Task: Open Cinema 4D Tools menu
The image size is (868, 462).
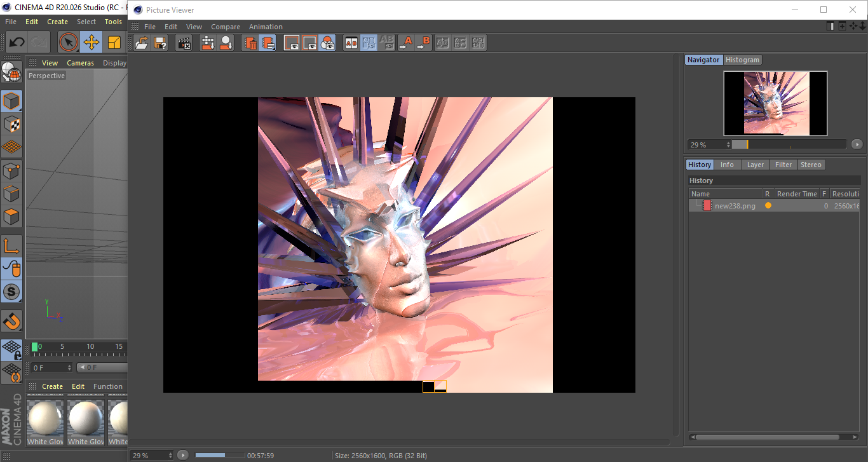Action: (113, 22)
